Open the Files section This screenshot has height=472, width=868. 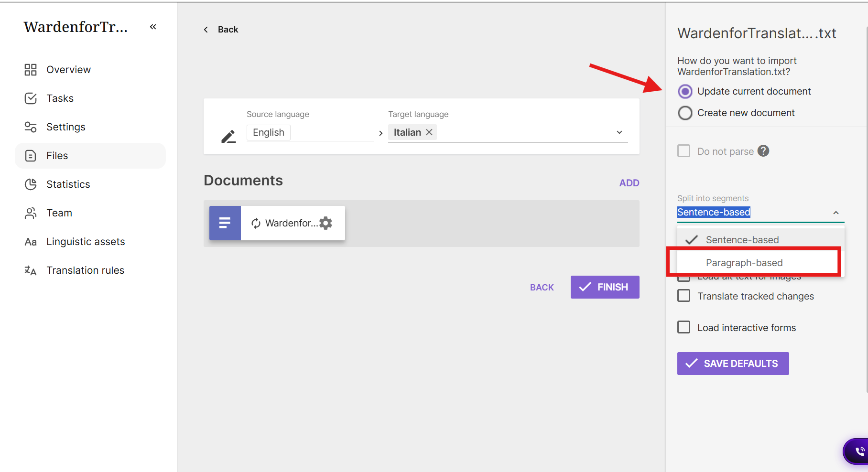tap(90, 156)
